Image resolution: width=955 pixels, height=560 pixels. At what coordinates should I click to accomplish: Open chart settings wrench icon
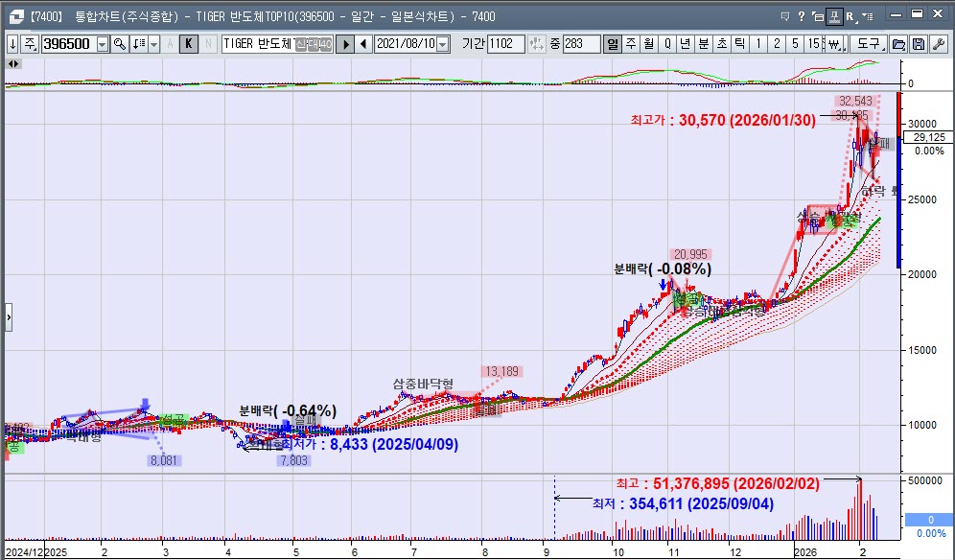[x=938, y=44]
